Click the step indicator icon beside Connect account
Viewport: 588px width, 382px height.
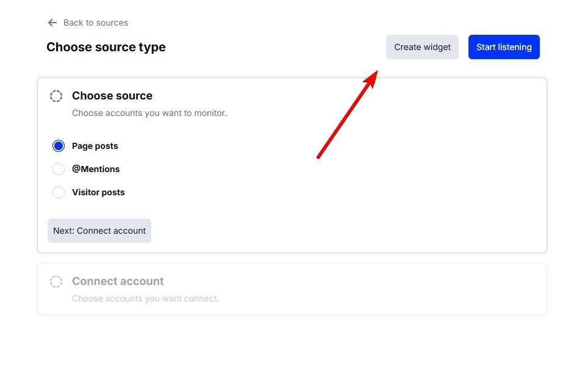[56, 281]
